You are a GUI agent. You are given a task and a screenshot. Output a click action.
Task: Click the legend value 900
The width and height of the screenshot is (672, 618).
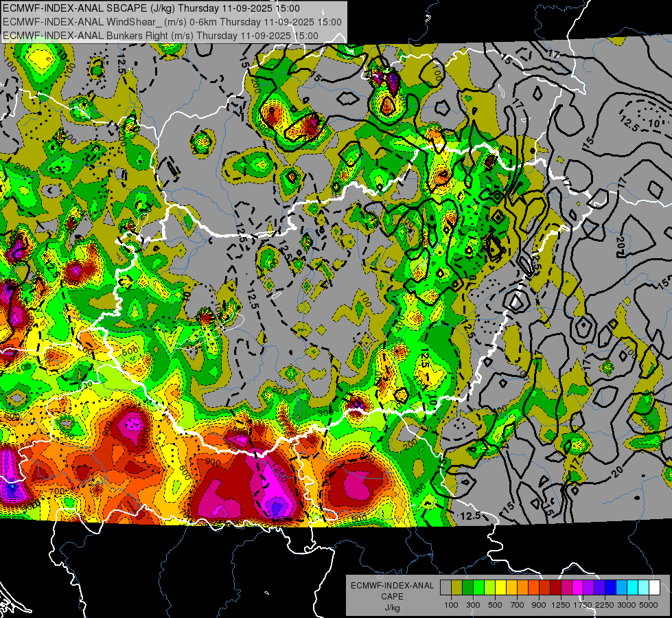pos(539,605)
